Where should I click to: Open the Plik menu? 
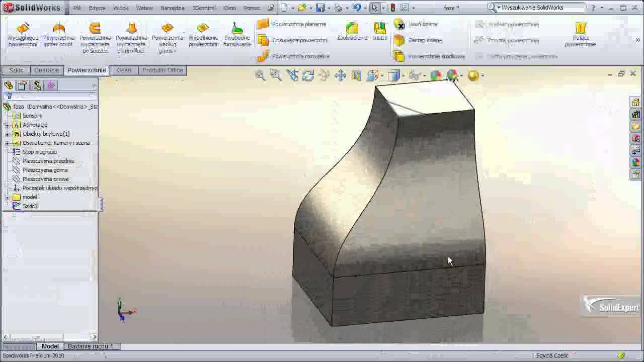coord(77,8)
